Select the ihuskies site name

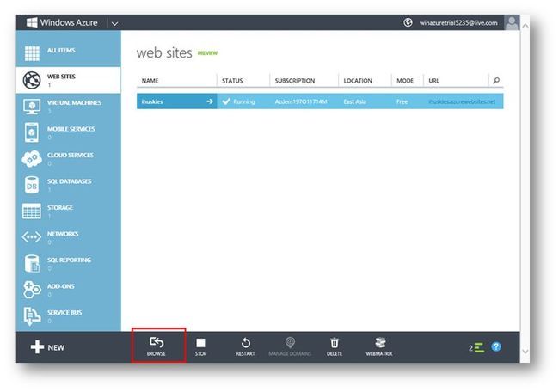tap(152, 101)
